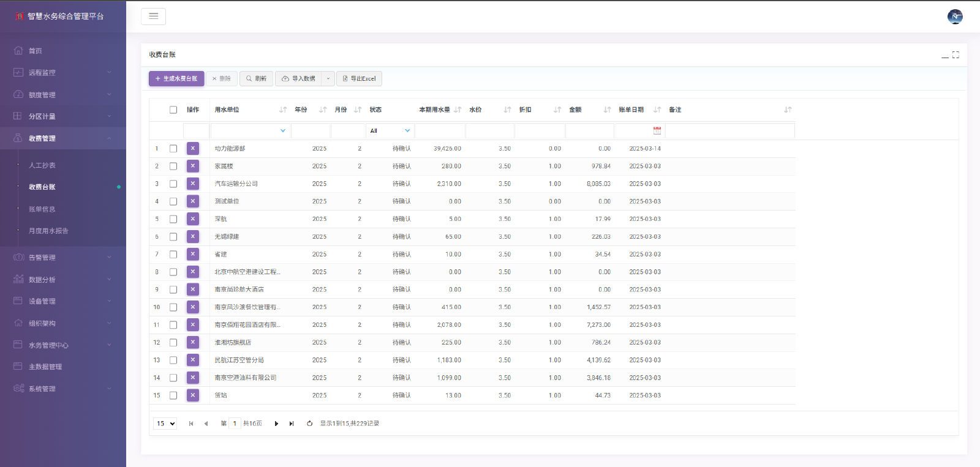
Task: Open the 账单日期 calendar picker icon
Action: (657, 130)
